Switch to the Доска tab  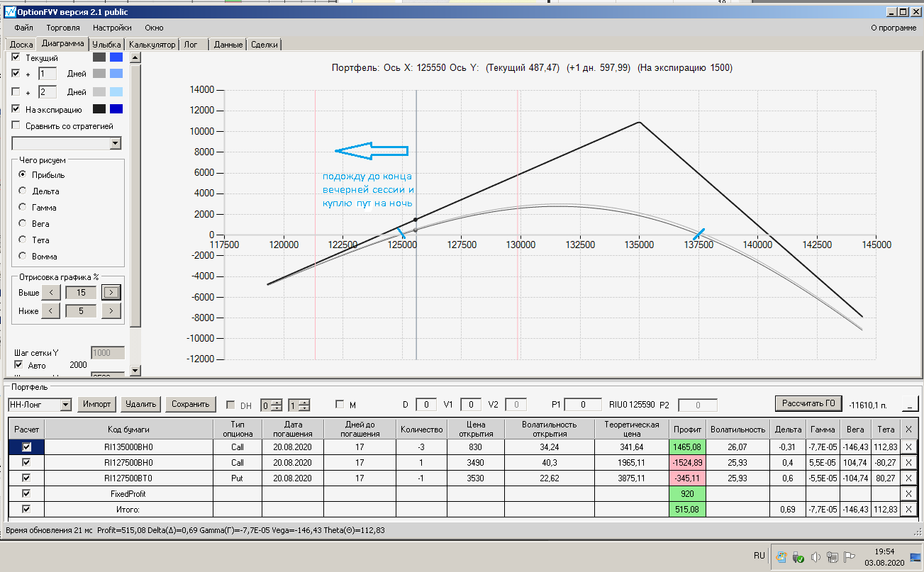(x=21, y=45)
